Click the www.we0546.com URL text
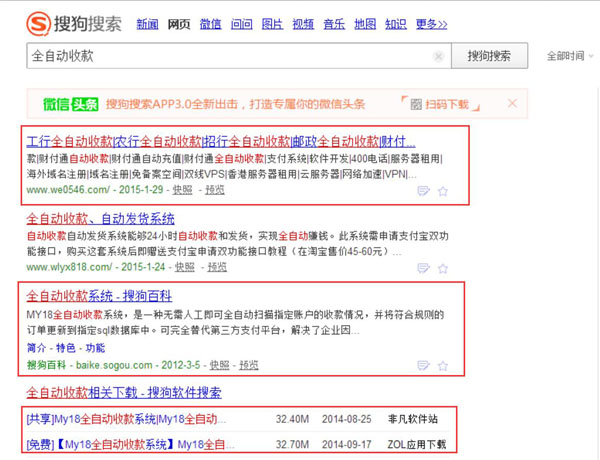Viewport: 600px width, 460px height. [68, 190]
